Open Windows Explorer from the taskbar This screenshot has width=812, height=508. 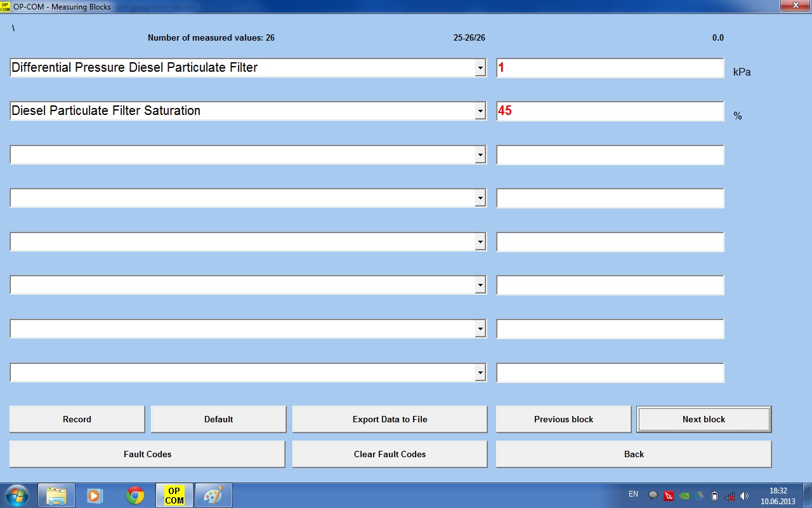point(56,495)
